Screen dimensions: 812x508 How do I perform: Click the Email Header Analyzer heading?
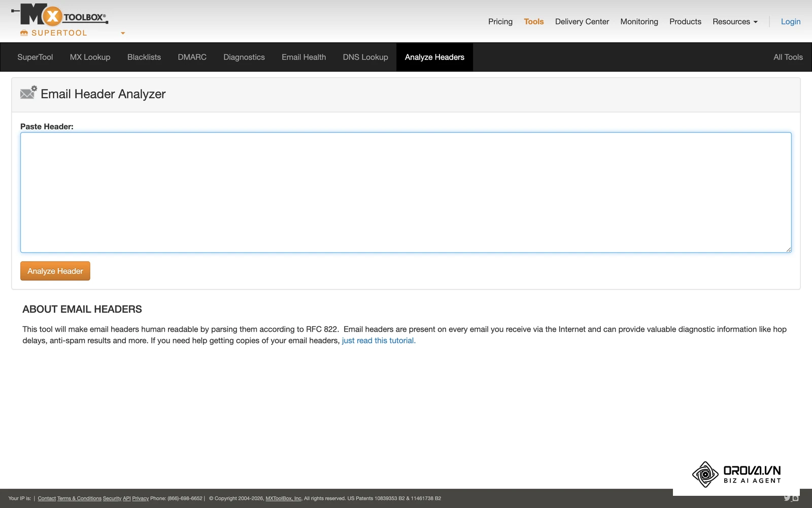pos(103,94)
